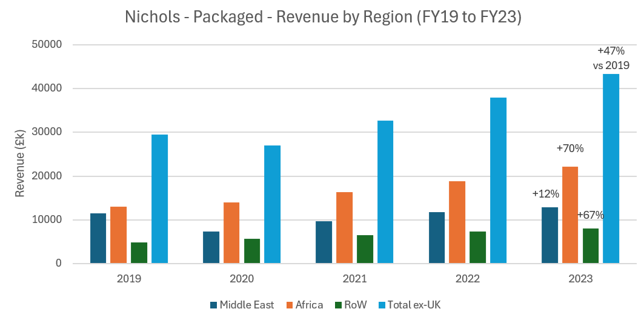Click the 2023 category axis label
This screenshot has height=323, width=644.
click(x=580, y=279)
